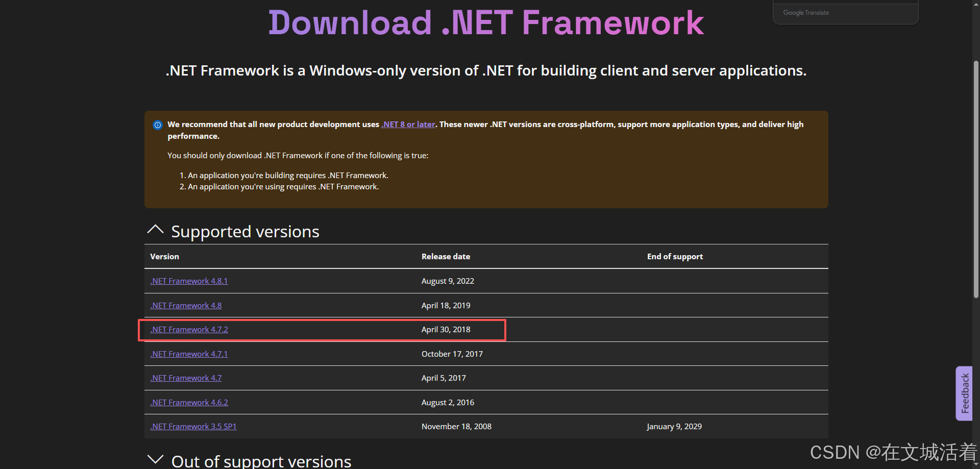Image resolution: width=980 pixels, height=469 pixels.
Task: Click the scrollbar down arrow
Action: 976,464
